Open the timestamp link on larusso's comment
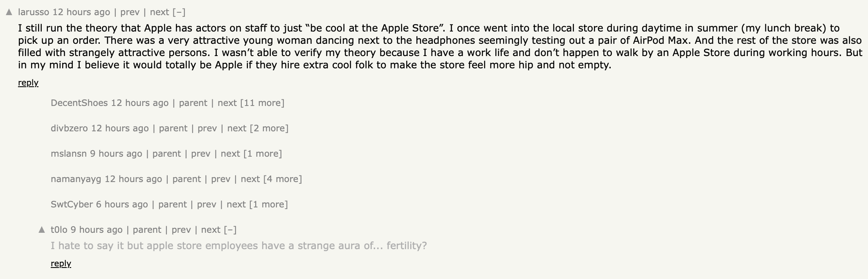868x279 pixels. [81, 12]
